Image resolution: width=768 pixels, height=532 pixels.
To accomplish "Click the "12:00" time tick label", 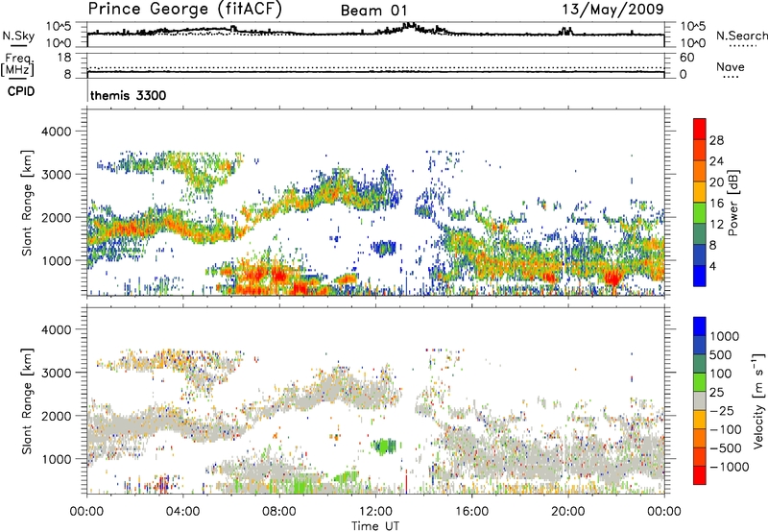I will pyautogui.click(x=375, y=512).
